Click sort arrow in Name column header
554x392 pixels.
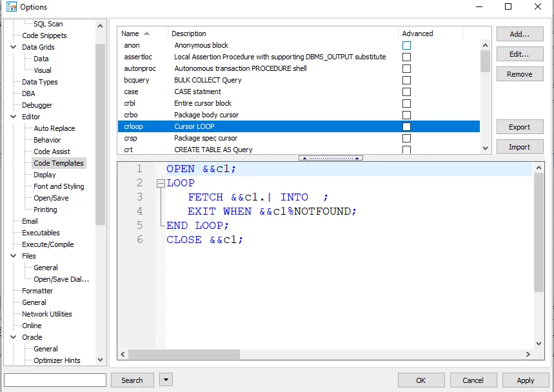[147, 34]
